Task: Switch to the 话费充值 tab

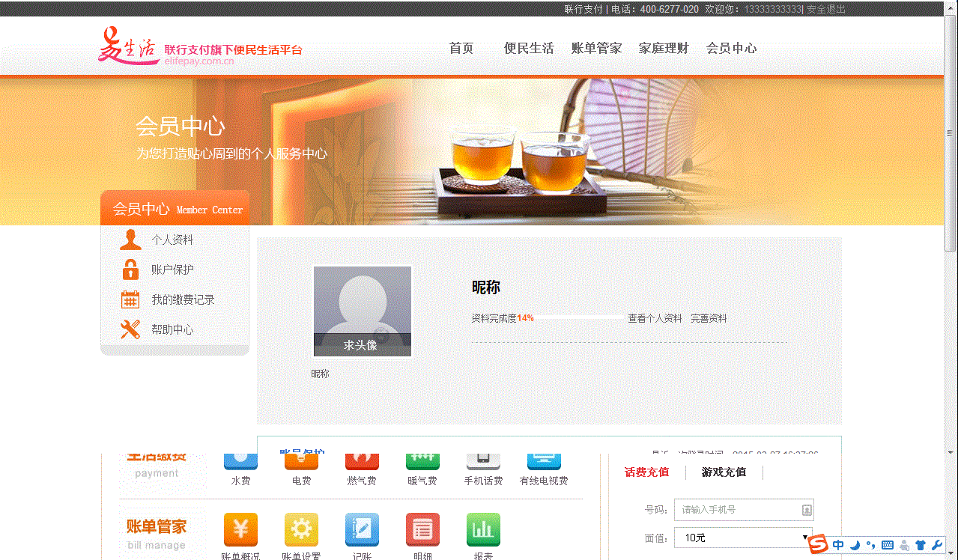Action: pyautogui.click(x=646, y=472)
